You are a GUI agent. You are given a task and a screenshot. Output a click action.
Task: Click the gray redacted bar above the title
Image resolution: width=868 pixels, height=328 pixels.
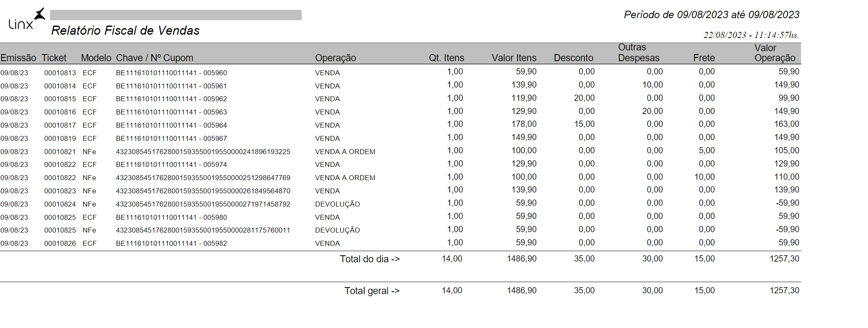176,15
